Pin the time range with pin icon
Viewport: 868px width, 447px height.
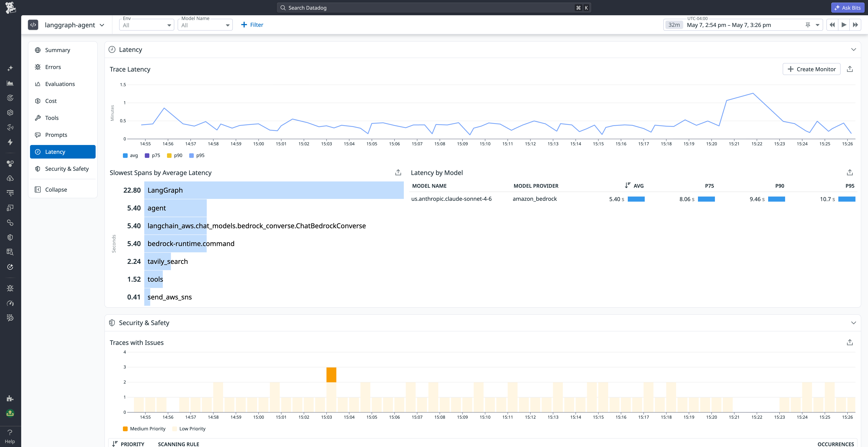point(808,25)
